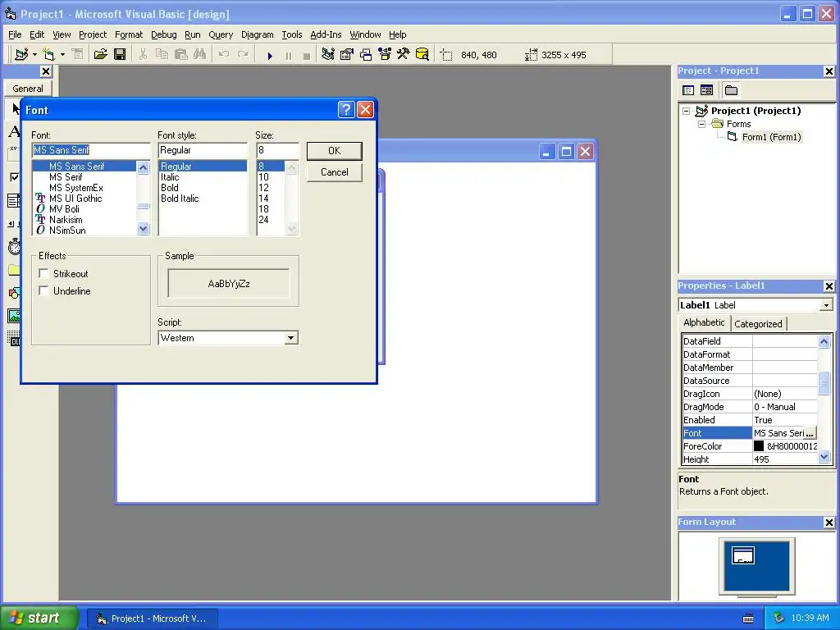The width and height of the screenshot is (840, 630).
Task: Open the Data View Window icon
Action: click(x=422, y=55)
